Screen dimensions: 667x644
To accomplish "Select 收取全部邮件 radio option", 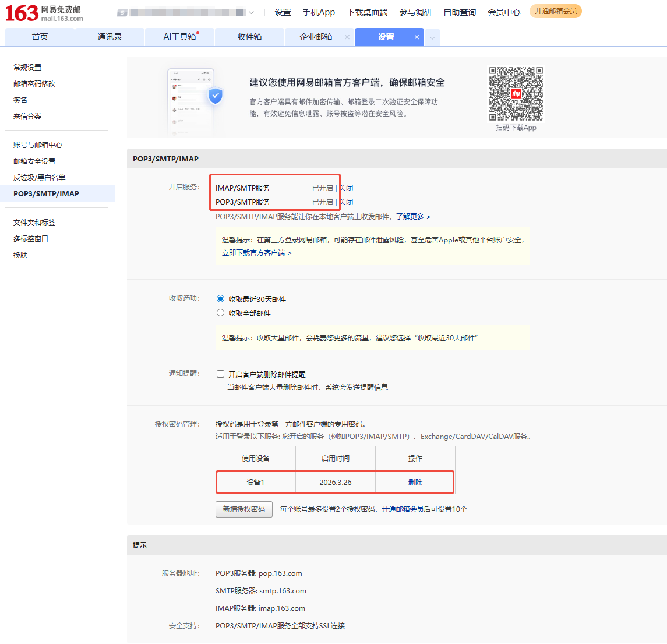I will pos(220,313).
